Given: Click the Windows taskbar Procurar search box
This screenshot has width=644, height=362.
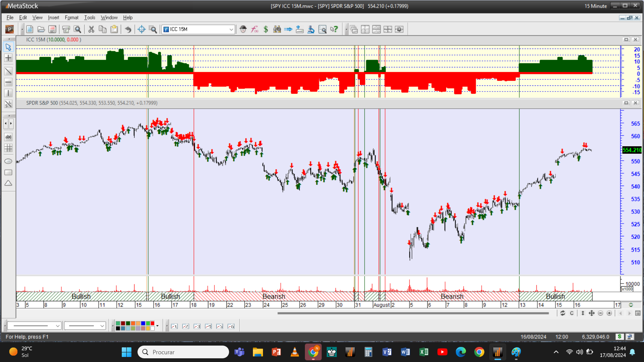Looking at the screenshot, I should coord(183,352).
